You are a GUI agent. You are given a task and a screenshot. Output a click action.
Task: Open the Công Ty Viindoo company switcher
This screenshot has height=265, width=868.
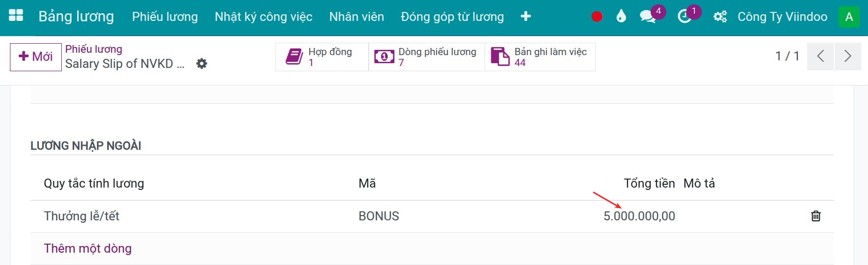coord(782,17)
